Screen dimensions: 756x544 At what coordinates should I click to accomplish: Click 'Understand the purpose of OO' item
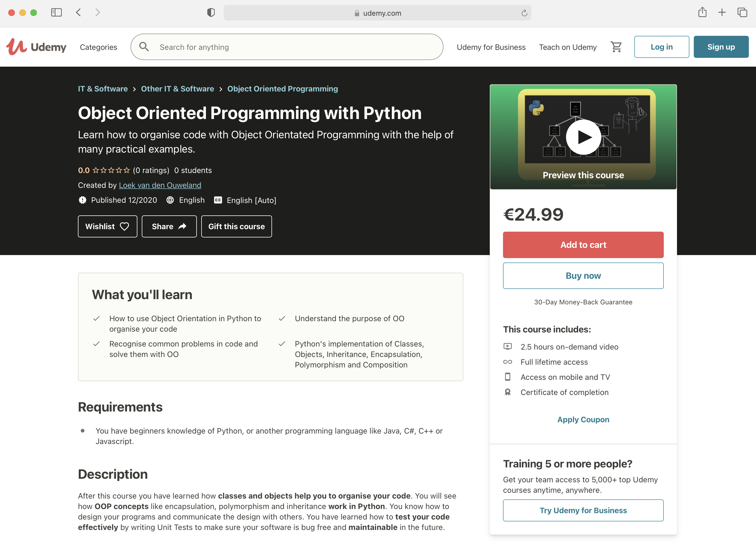point(349,318)
